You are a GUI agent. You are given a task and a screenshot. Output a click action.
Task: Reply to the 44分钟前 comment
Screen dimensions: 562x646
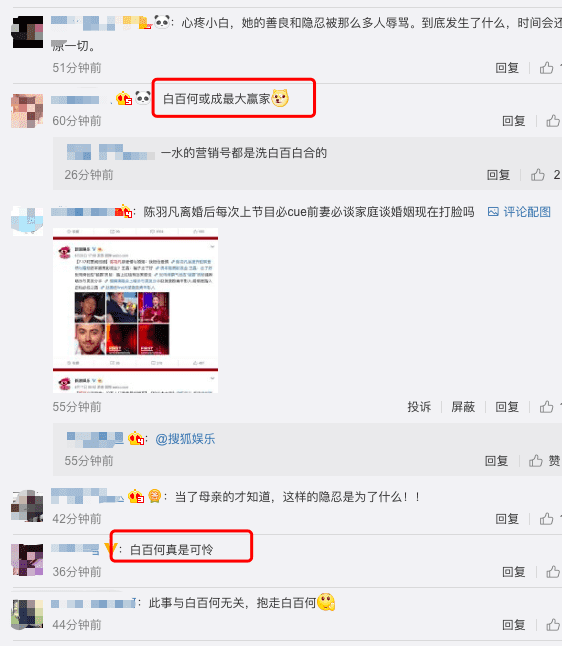coord(513,625)
